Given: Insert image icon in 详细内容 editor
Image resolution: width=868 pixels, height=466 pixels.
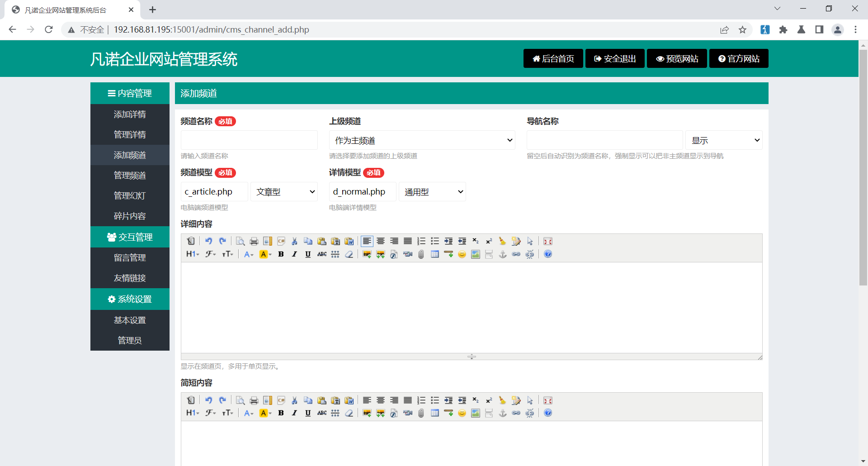Looking at the screenshot, I should [x=367, y=254].
